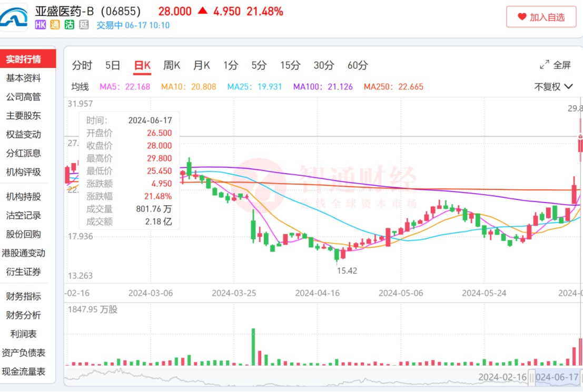Go to 沽空记录 page

click(x=23, y=215)
